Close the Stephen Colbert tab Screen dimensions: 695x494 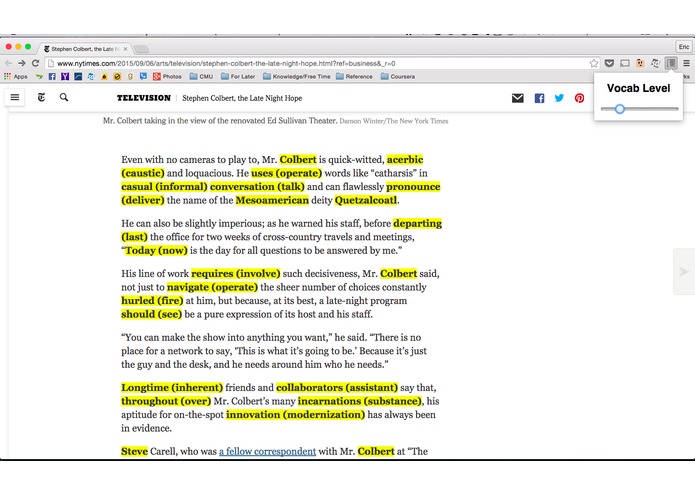tap(125, 49)
